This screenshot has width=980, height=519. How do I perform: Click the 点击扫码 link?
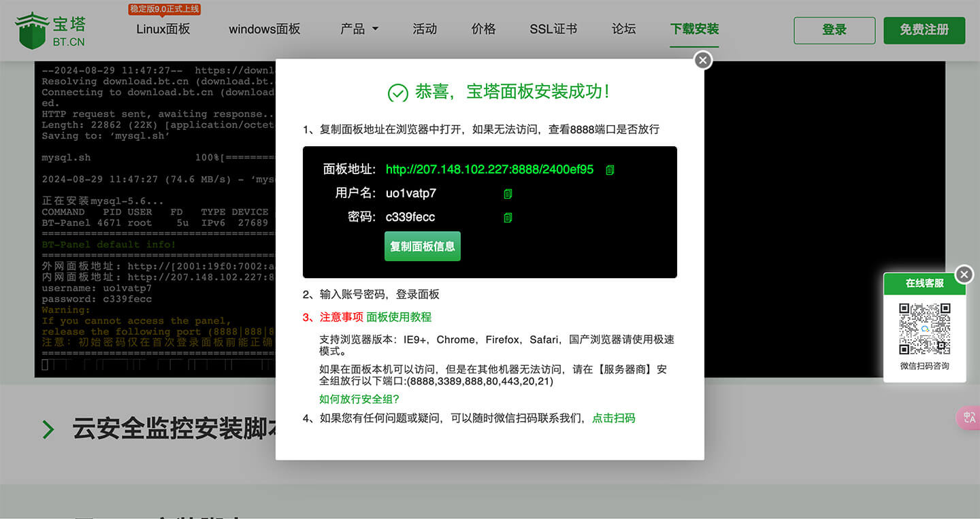click(614, 418)
